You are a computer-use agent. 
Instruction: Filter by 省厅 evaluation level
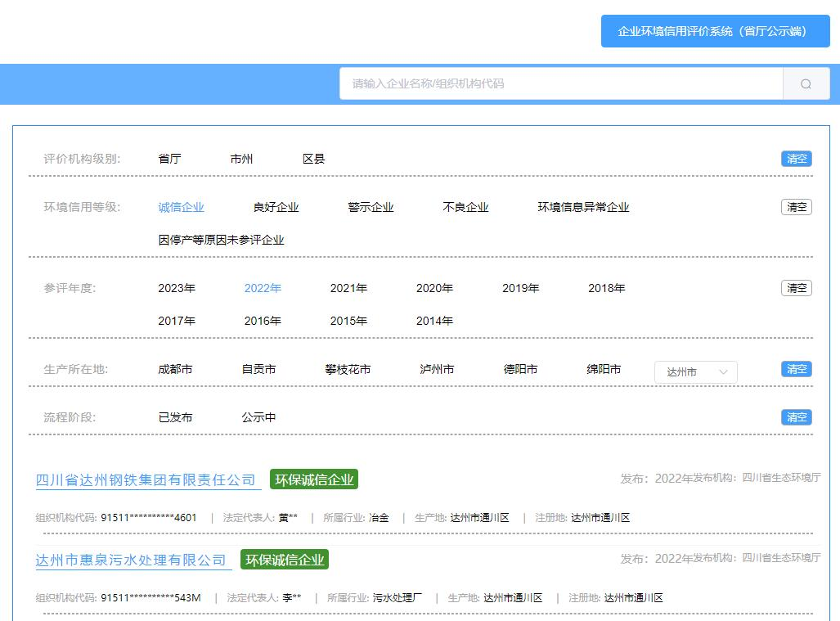coord(169,159)
